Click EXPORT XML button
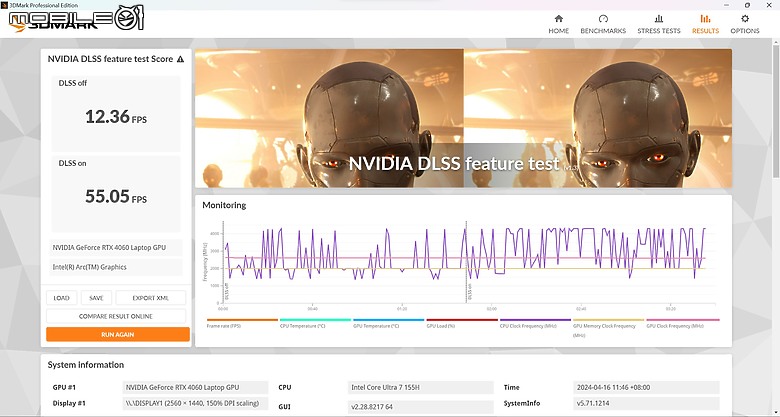Image resolution: width=780 pixels, height=417 pixels. point(151,298)
